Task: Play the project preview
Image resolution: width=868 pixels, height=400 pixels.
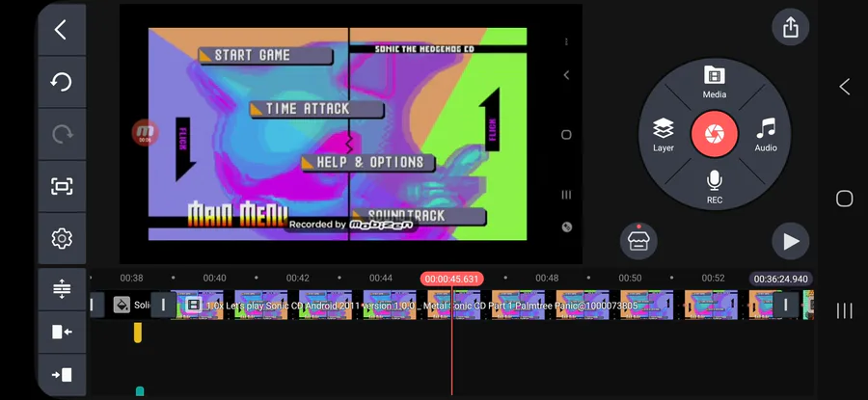Action: [791, 241]
